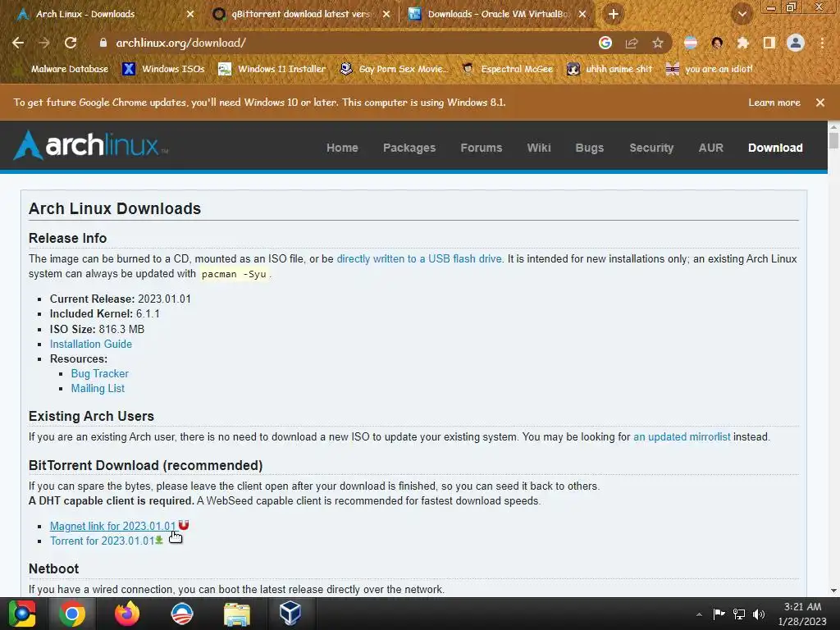This screenshot has height=630, width=840.
Task: Open the Download nav item
Action: point(775,148)
